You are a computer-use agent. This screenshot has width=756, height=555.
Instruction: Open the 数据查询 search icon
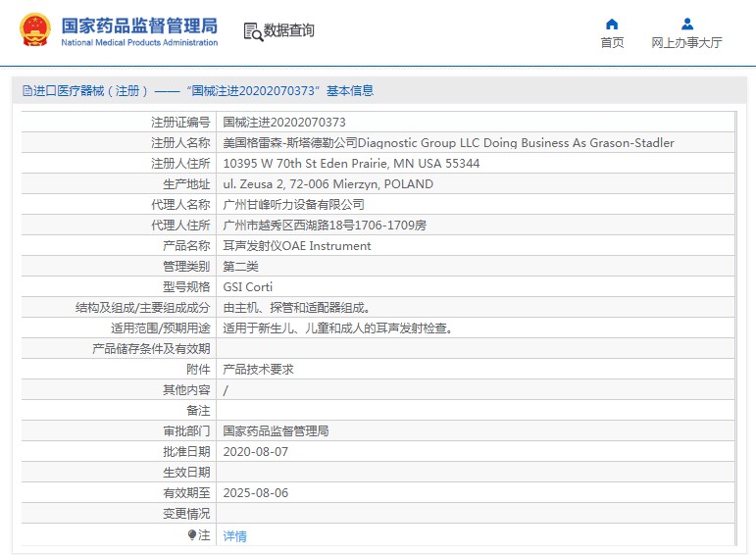(253, 31)
